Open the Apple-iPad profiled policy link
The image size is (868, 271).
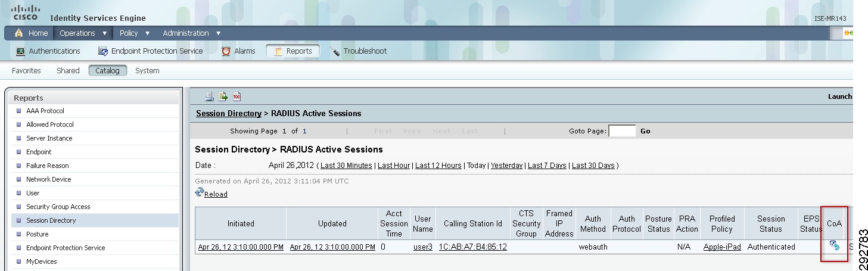click(x=722, y=247)
